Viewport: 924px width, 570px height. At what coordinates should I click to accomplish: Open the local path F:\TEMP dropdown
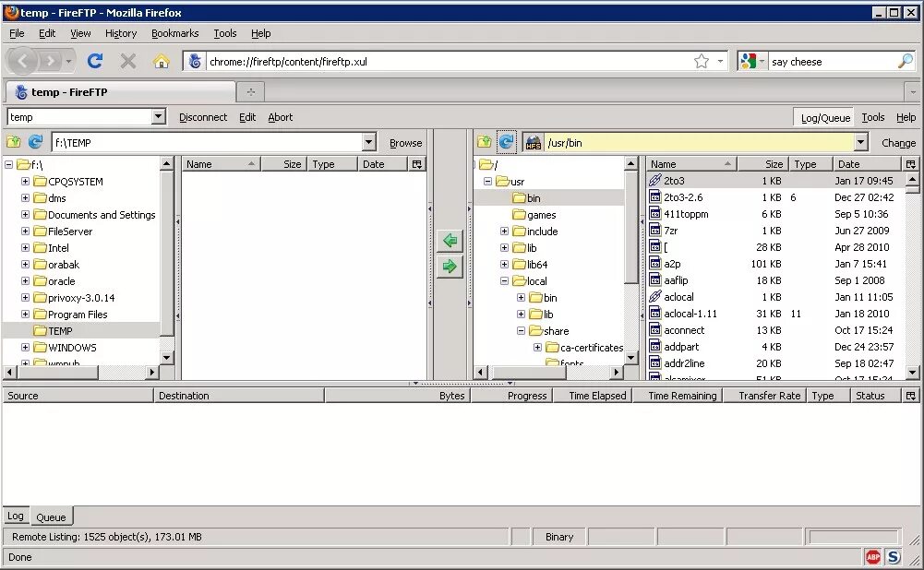coord(369,142)
